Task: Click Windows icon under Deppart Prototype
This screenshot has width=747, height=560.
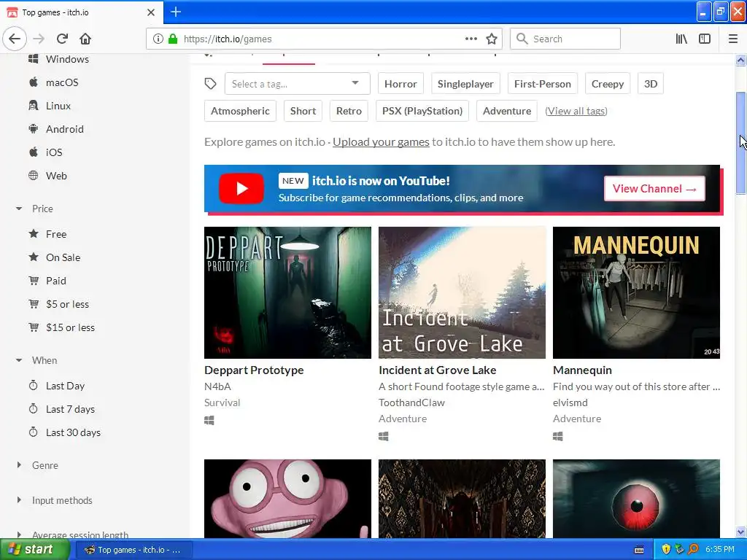Action: point(209,421)
